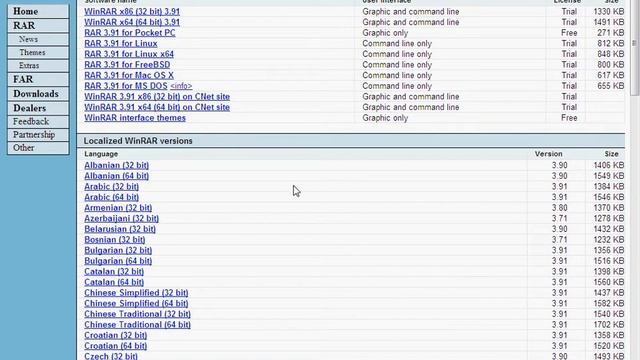
Task: Download WinRAR x86 (32 bit) 3.91
Action: pyautogui.click(x=132, y=12)
